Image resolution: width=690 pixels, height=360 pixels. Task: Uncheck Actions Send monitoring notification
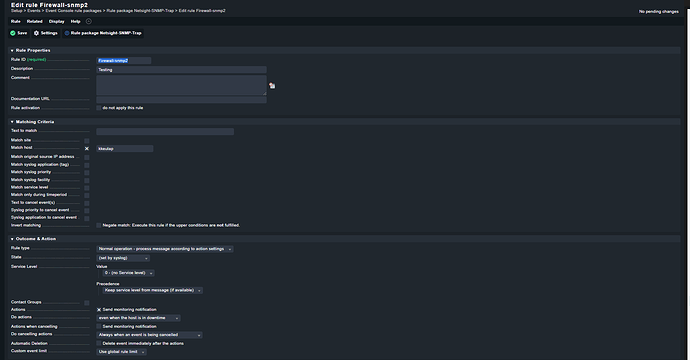99,310
